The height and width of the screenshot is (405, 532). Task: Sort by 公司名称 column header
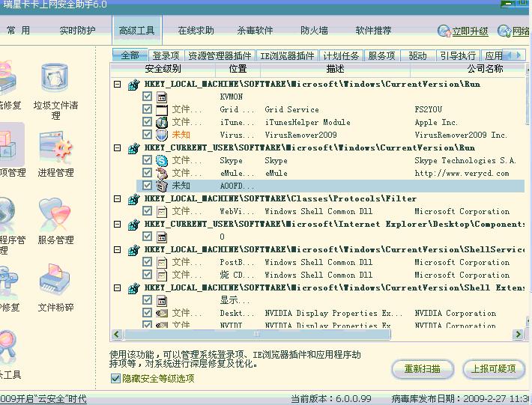(468, 69)
